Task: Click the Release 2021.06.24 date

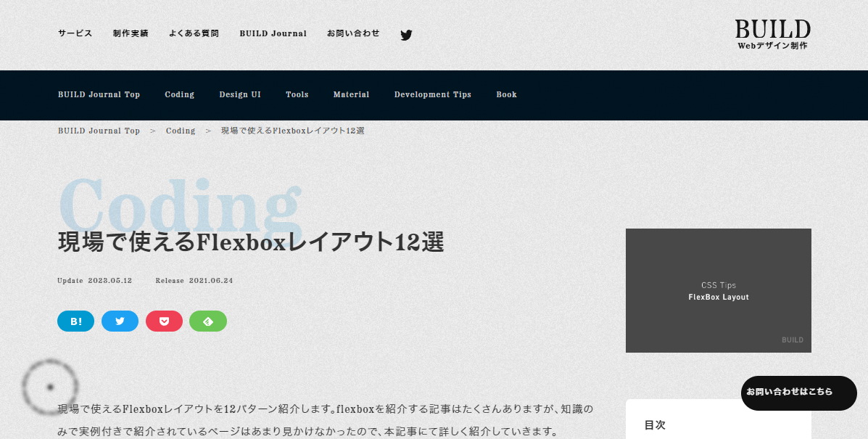Action: pos(194,281)
